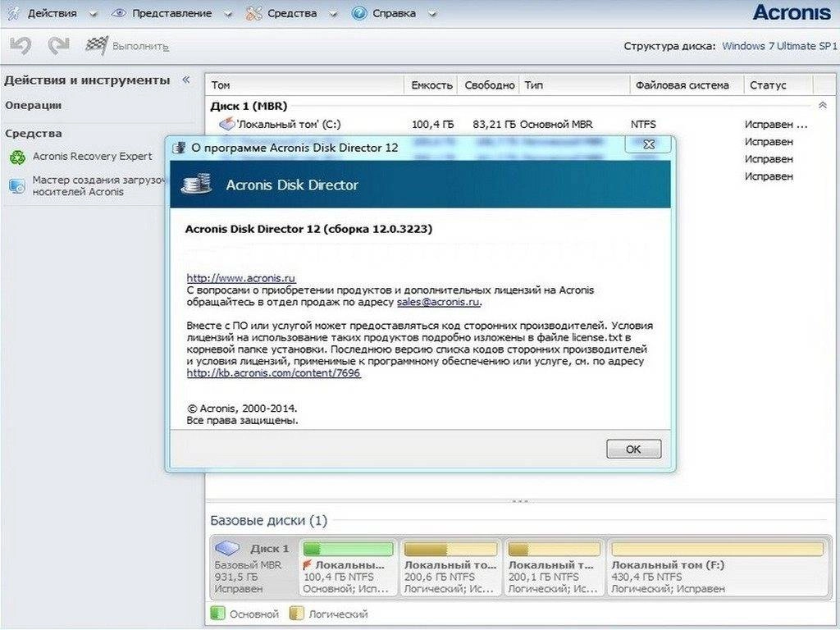Screen dimensions: 840x630
Task: Launch Acronis Recovery Expert
Action: [92, 157]
